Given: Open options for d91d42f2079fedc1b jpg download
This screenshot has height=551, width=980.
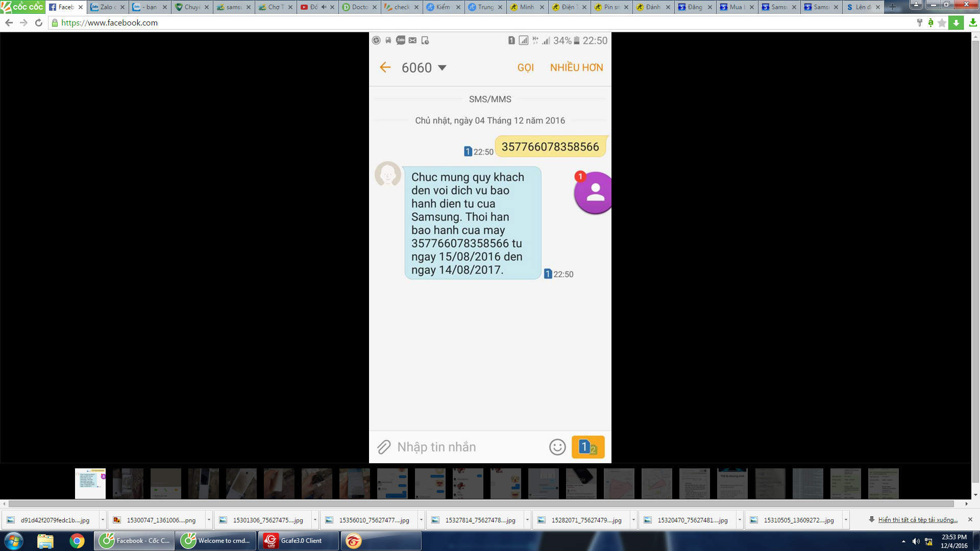Looking at the screenshot, I should tap(103, 520).
